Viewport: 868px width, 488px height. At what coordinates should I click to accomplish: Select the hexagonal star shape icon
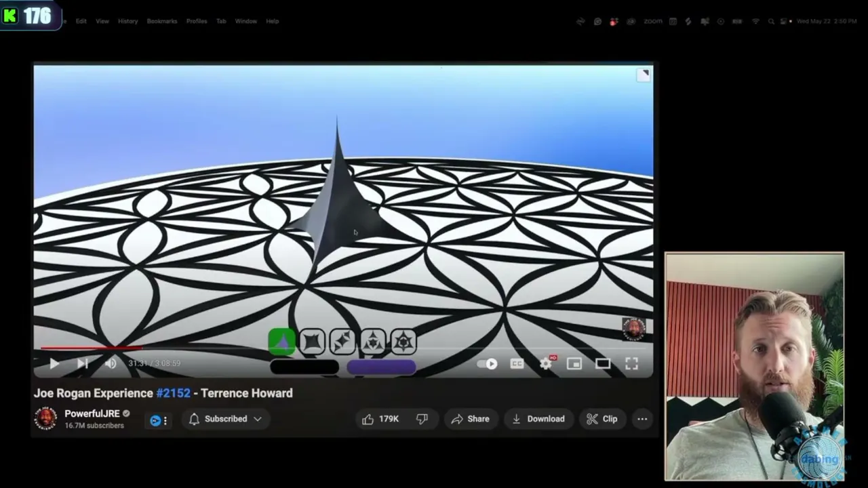tap(403, 342)
